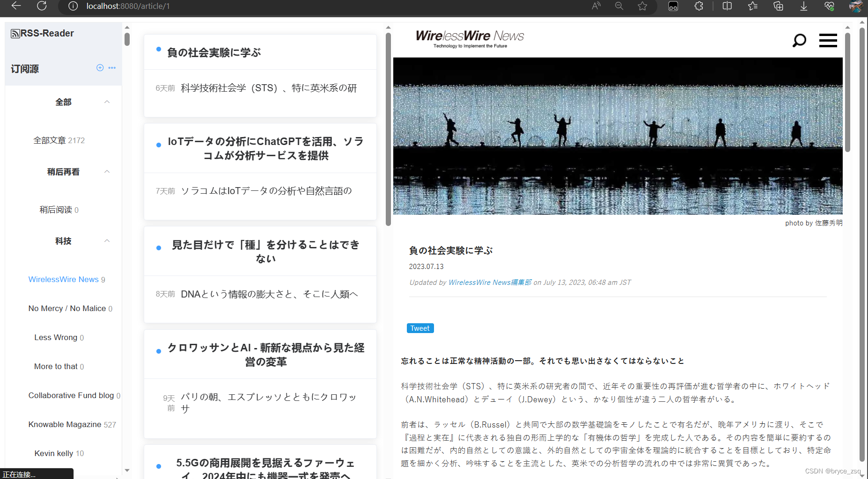Open browser Extensions
868x479 pixels.
coord(699,7)
